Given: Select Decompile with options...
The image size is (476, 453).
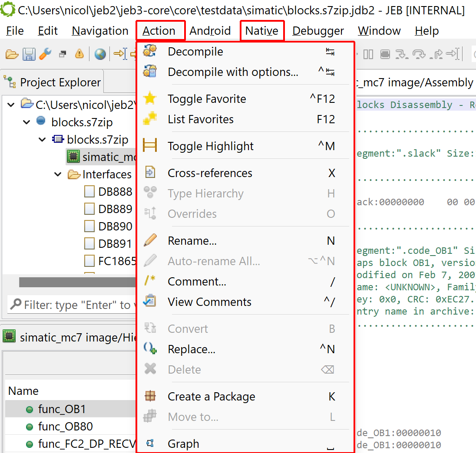Looking at the screenshot, I should point(245,72).
